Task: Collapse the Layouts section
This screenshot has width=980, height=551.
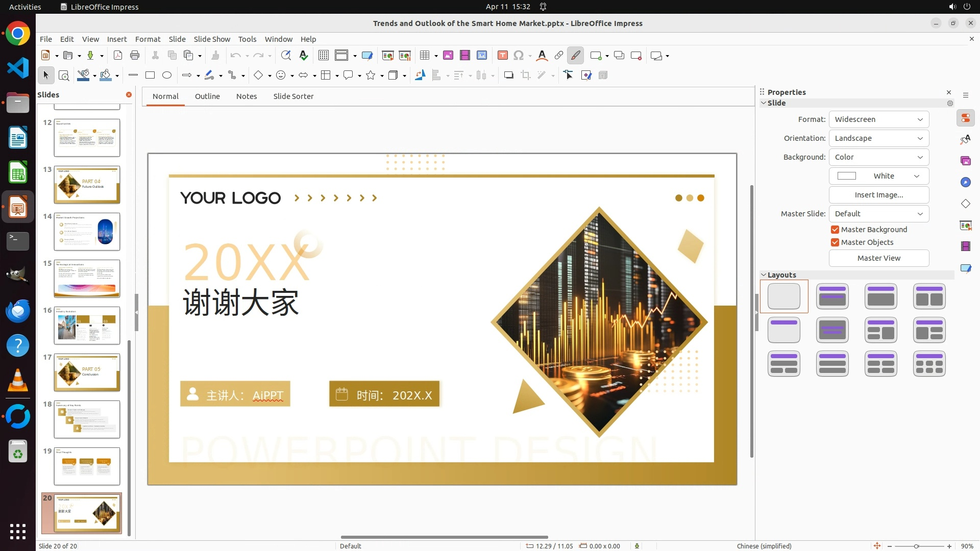Action: [764, 275]
